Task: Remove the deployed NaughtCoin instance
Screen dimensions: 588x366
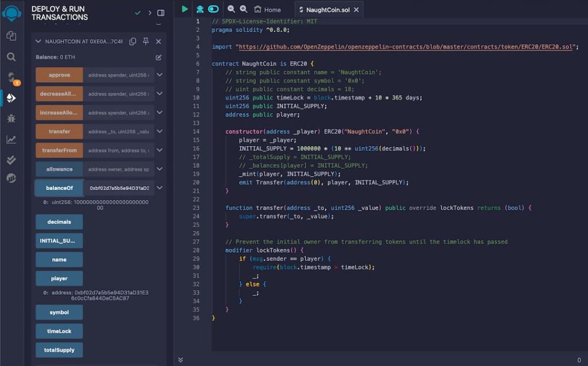Action: [x=158, y=41]
